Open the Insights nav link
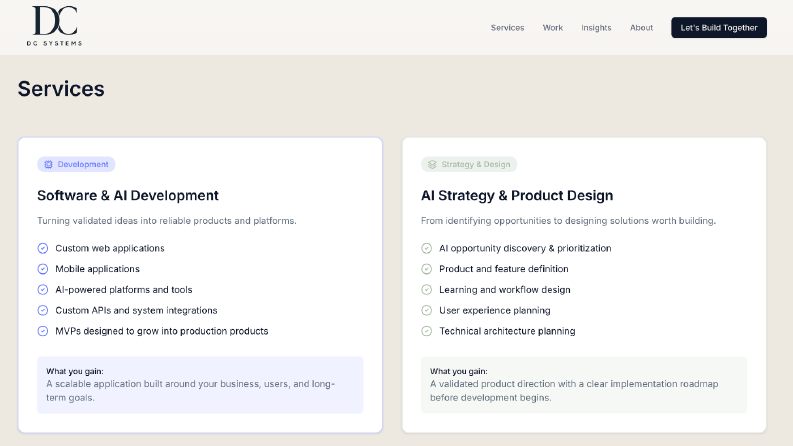The height and width of the screenshot is (446, 793). click(596, 28)
